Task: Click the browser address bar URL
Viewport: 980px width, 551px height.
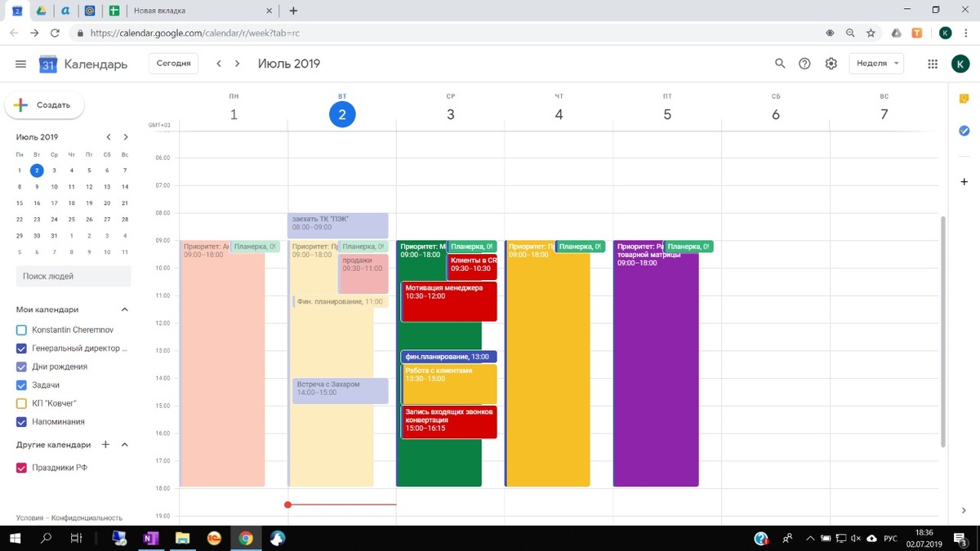Action: click(194, 33)
